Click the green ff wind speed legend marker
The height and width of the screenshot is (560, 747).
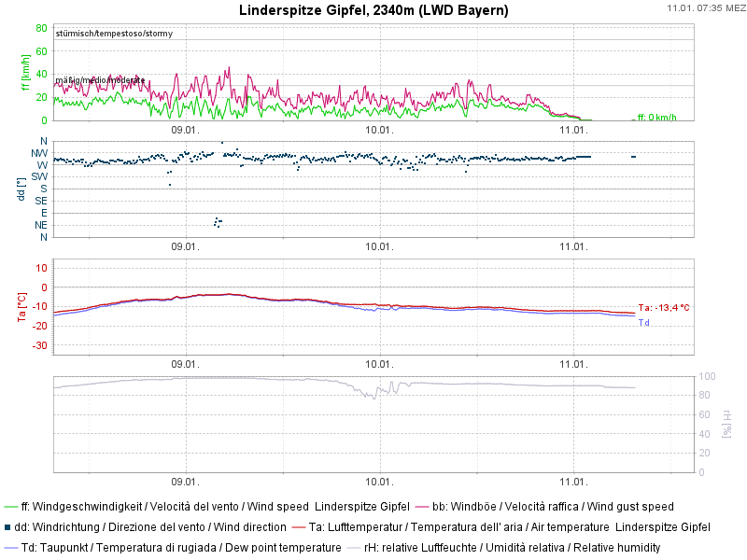pos(10,507)
